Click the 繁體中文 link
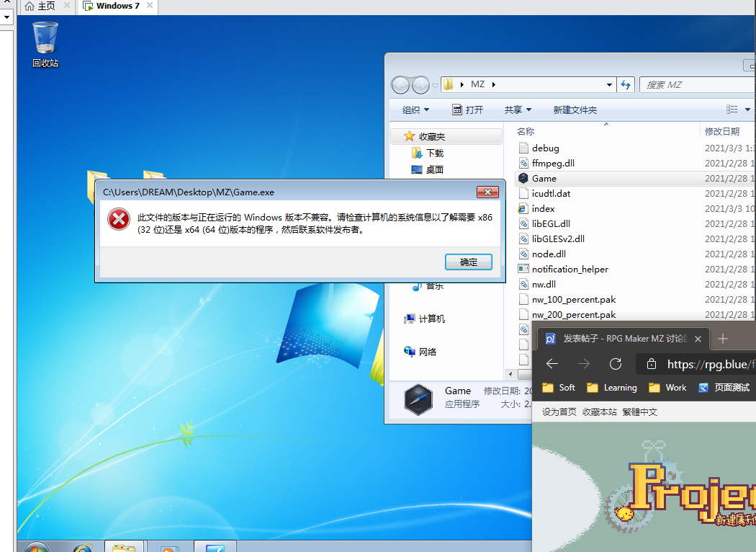The height and width of the screenshot is (552, 756). (x=640, y=412)
